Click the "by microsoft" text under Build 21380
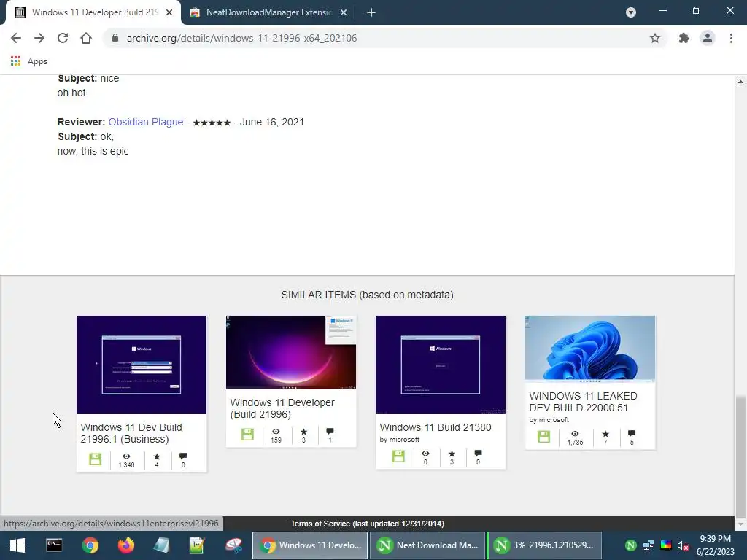 click(x=399, y=440)
